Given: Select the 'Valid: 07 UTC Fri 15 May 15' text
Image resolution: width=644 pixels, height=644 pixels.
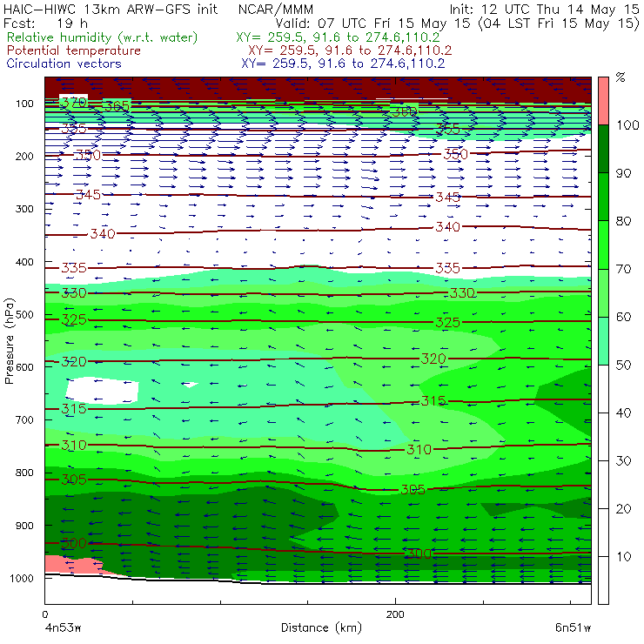Looking at the screenshot, I should [372, 23].
